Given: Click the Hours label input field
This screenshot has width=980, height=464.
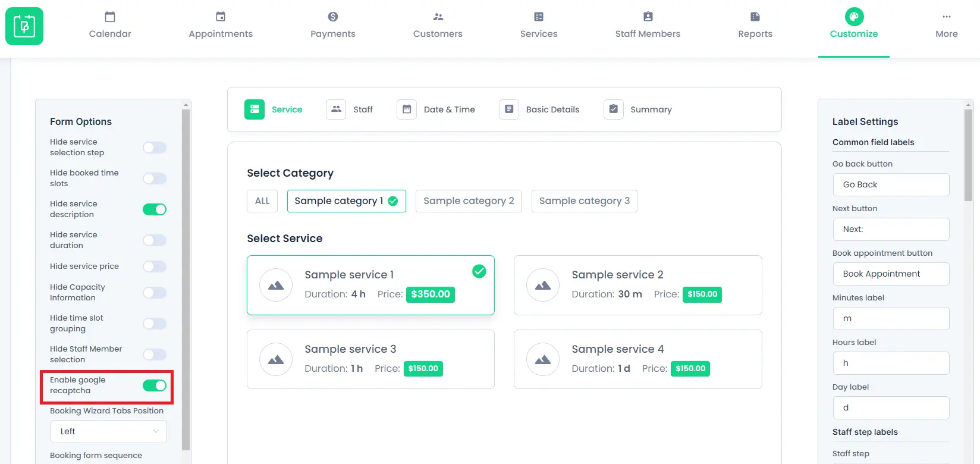Looking at the screenshot, I should click(891, 363).
